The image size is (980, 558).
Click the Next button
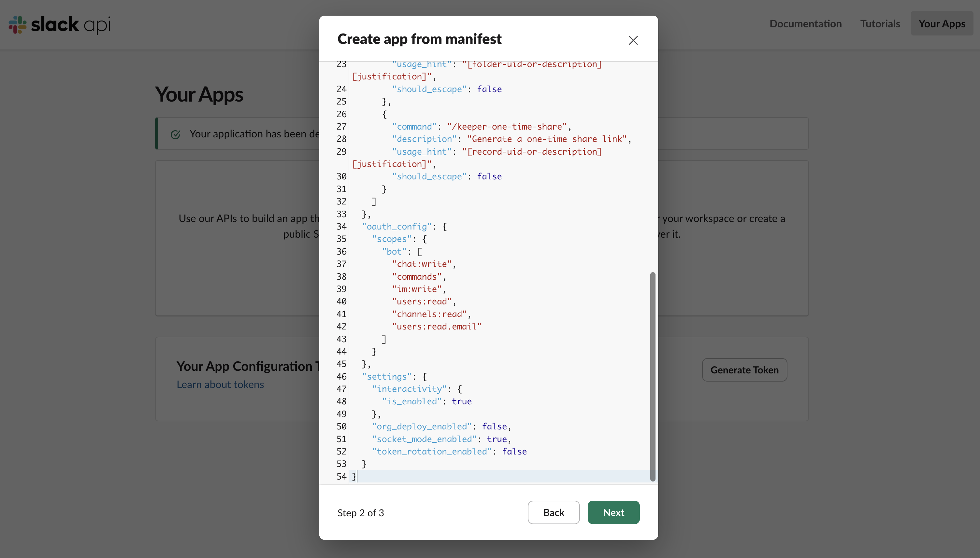(613, 512)
